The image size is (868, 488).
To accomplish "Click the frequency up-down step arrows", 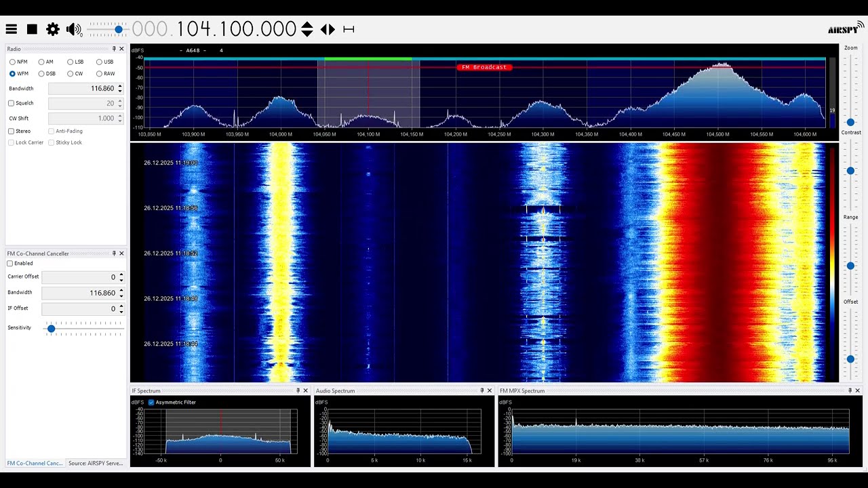I will coord(307,29).
